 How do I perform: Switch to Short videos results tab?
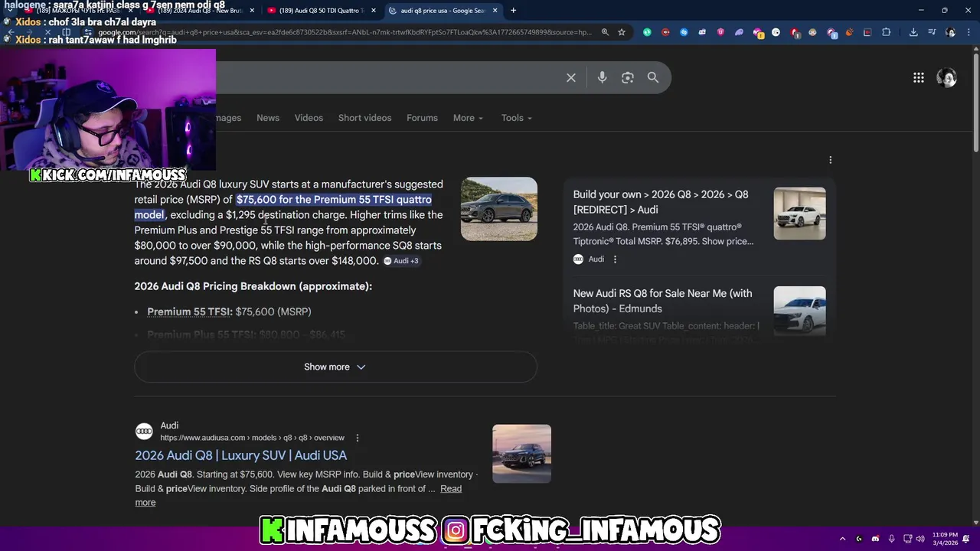click(364, 118)
